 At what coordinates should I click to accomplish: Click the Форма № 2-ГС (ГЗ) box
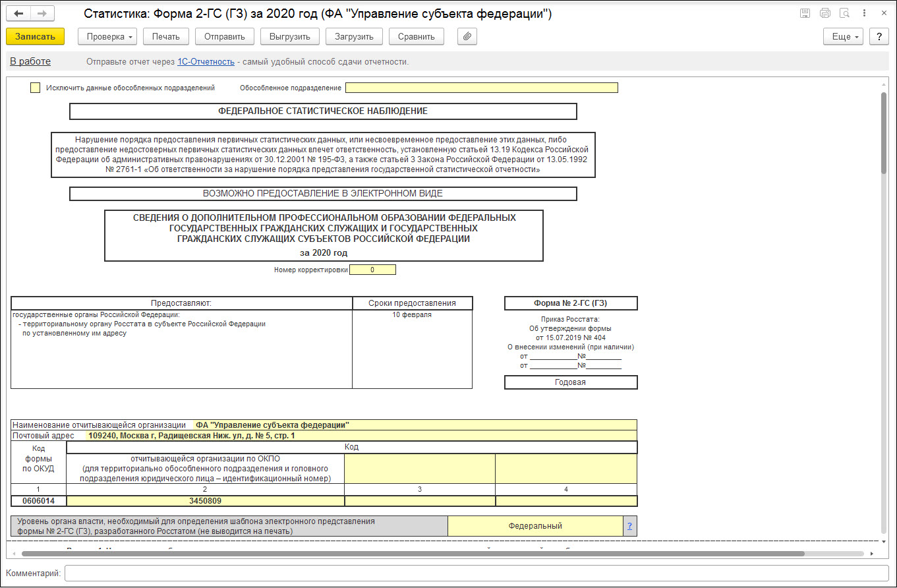coord(571,303)
